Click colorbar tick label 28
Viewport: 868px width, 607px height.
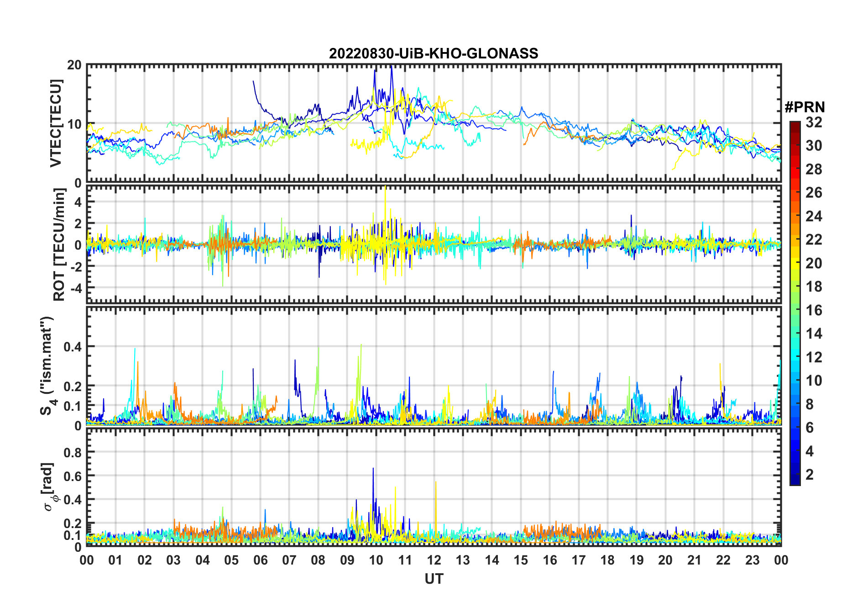pos(814,169)
